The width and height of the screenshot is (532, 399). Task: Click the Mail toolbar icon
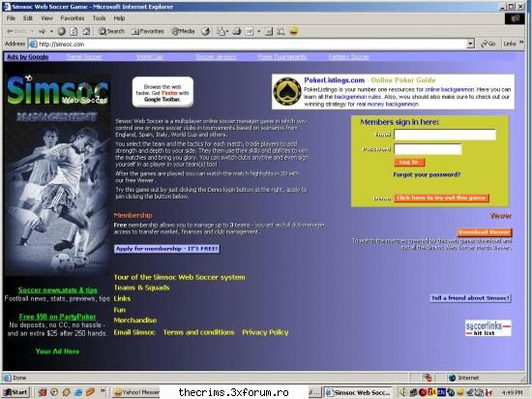point(221,32)
